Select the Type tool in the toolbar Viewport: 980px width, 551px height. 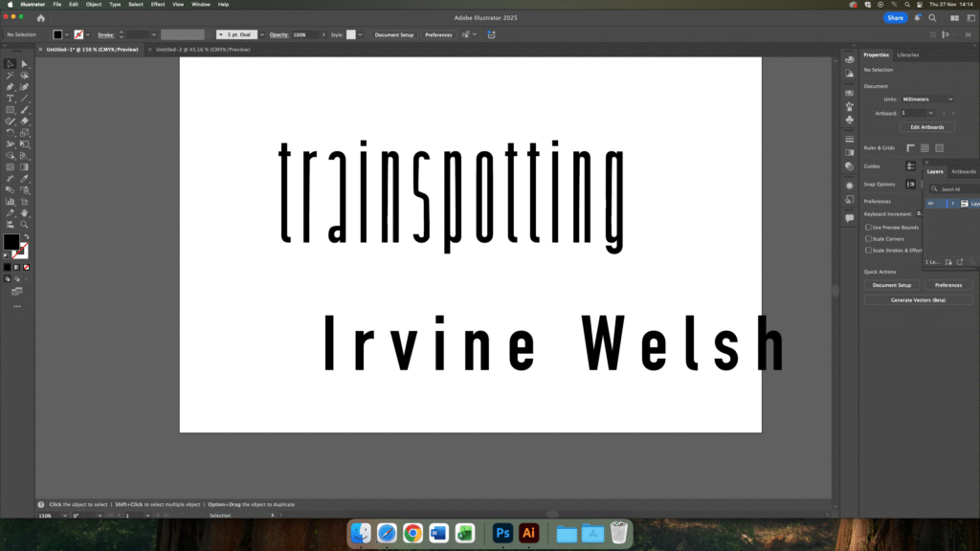tap(11, 99)
